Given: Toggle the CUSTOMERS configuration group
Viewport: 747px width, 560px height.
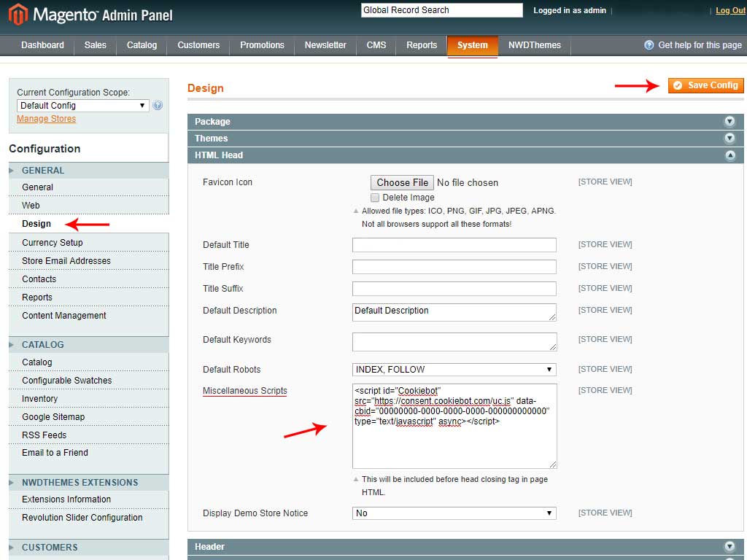Looking at the screenshot, I should tap(88, 547).
